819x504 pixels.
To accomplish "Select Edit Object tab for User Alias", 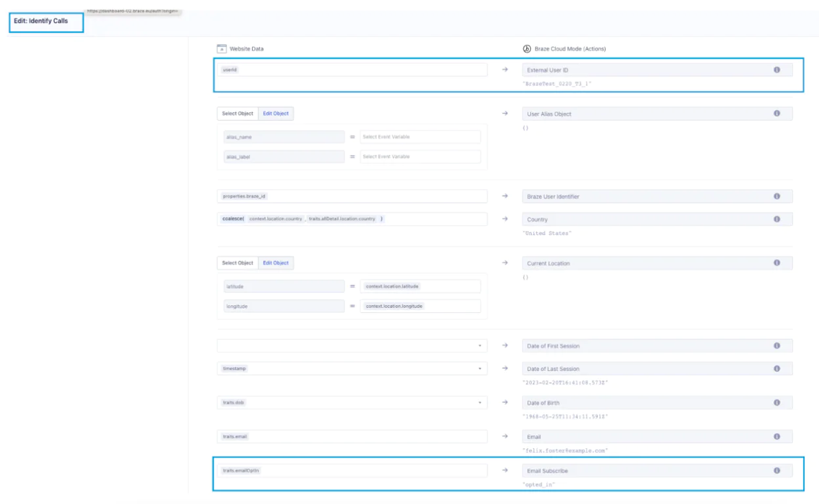I will (x=276, y=114).
